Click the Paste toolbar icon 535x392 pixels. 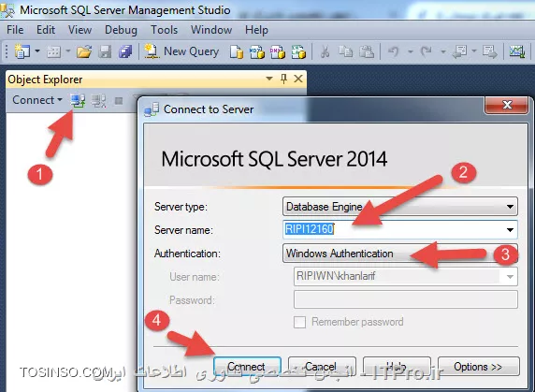pyautogui.click(x=367, y=51)
